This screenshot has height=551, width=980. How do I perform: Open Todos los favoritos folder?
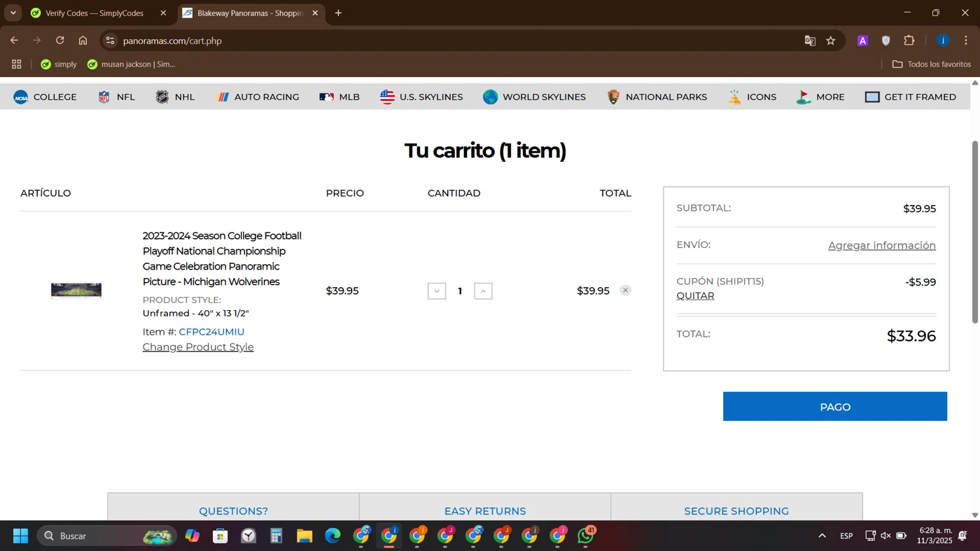pyautogui.click(x=932, y=64)
